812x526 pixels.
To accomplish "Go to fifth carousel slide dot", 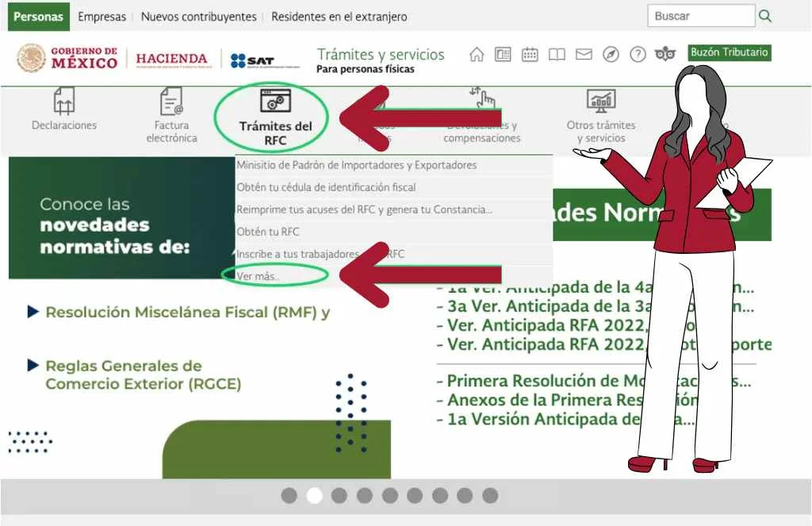I will click(x=390, y=495).
